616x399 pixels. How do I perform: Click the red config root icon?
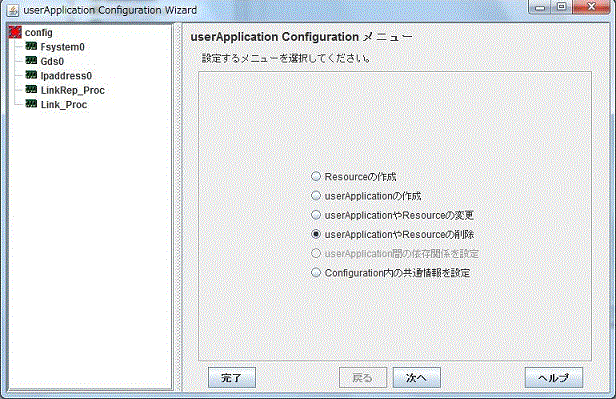pyautogui.click(x=15, y=32)
